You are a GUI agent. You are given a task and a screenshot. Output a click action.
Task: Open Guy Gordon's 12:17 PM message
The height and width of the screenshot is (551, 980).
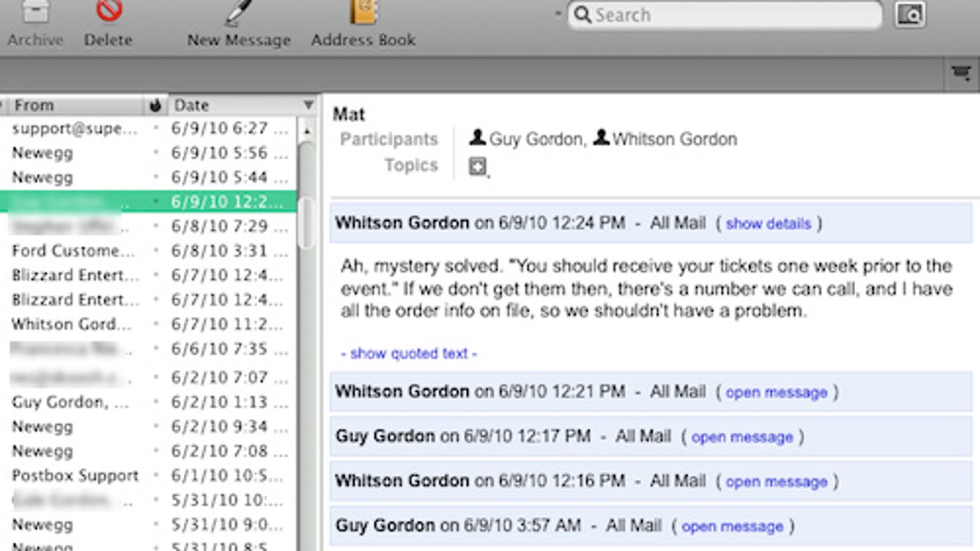point(742,437)
